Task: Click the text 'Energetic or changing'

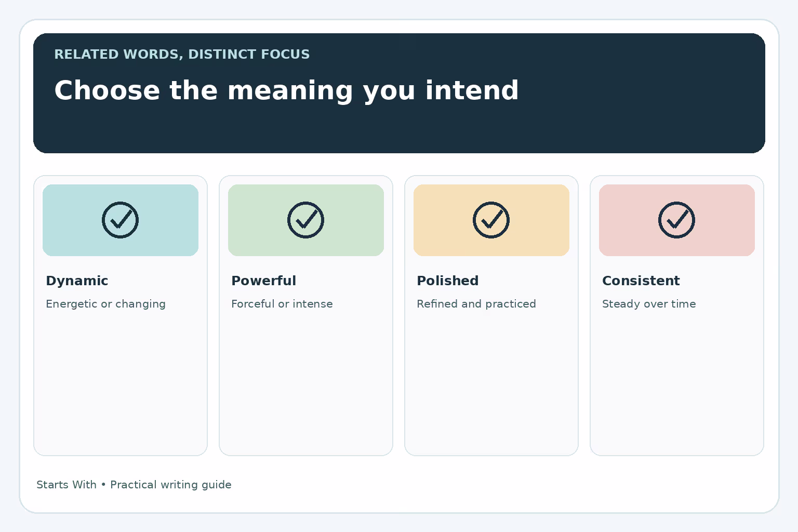Action: (105, 304)
